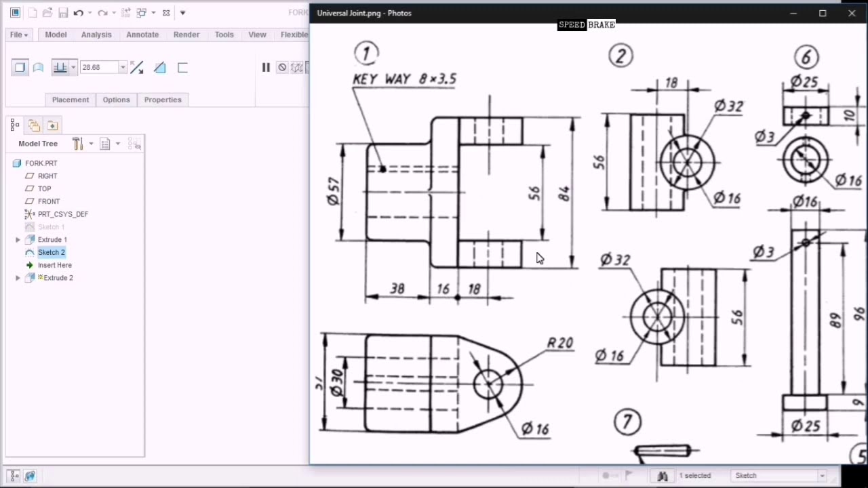868x488 pixels.
Task: Select the RIGHT datum plane
Action: click(47, 176)
